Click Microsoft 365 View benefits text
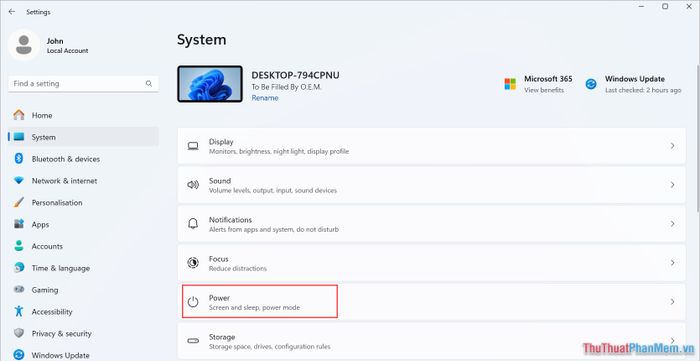Viewport: 700px width, 361px height. coord(544,90)
